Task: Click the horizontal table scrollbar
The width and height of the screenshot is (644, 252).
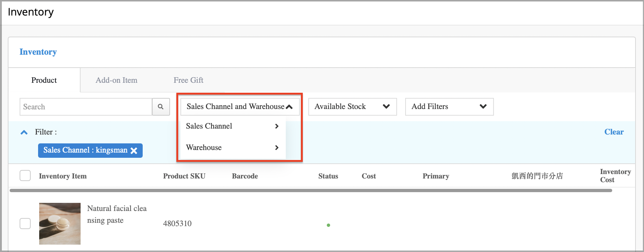Action: click(311, 191)
